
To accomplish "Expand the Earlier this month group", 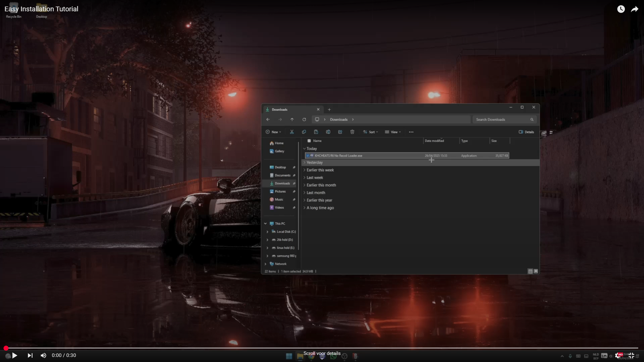I will (304, 185).
